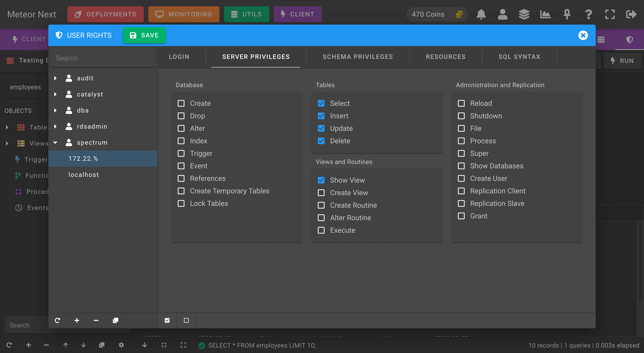
Task: Check all privileges icon at dialog bottom
Action: 167,320
